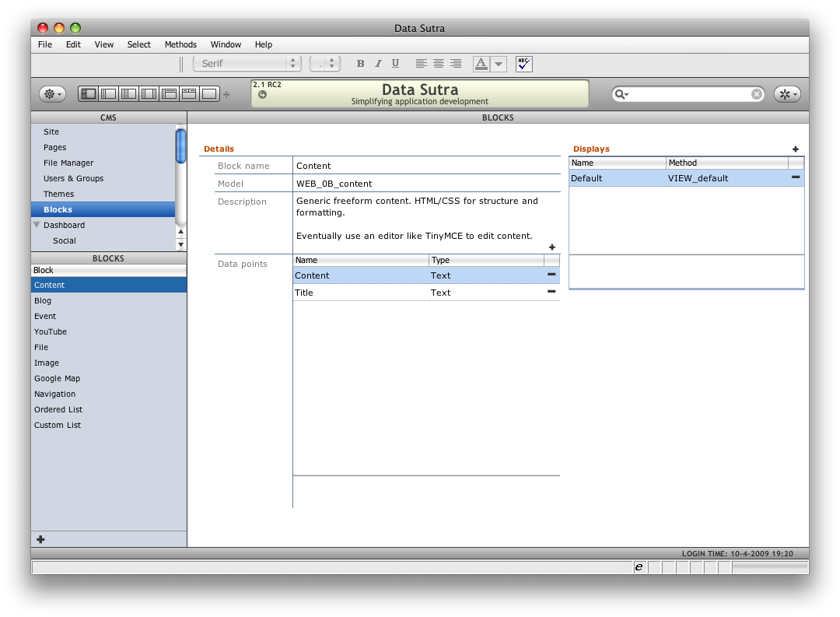Image resolution: width=840 pixels, height=617 pixels.
Task: Click the plus beside layout view icons
Action: pyautogui.click(x=226, y=94)
